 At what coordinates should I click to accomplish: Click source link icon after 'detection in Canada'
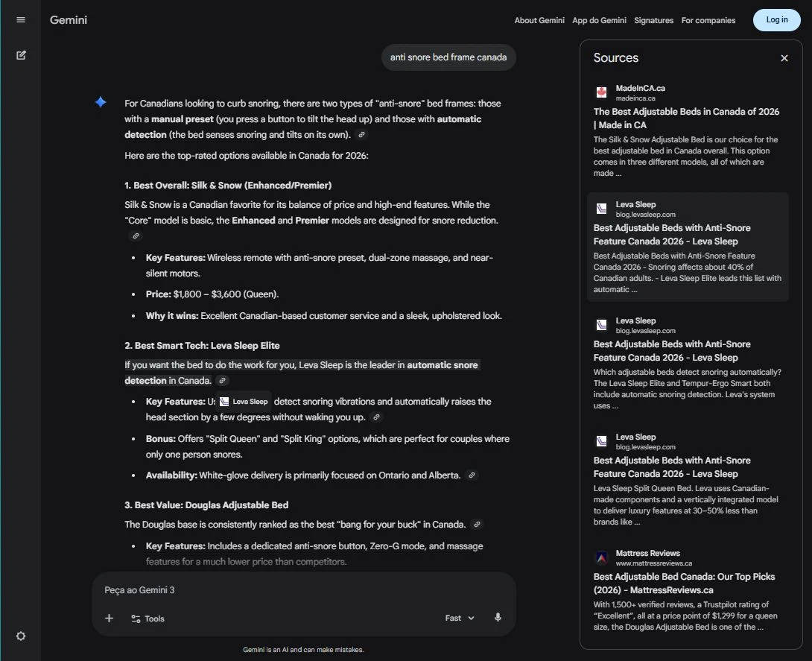pos(222,381)
